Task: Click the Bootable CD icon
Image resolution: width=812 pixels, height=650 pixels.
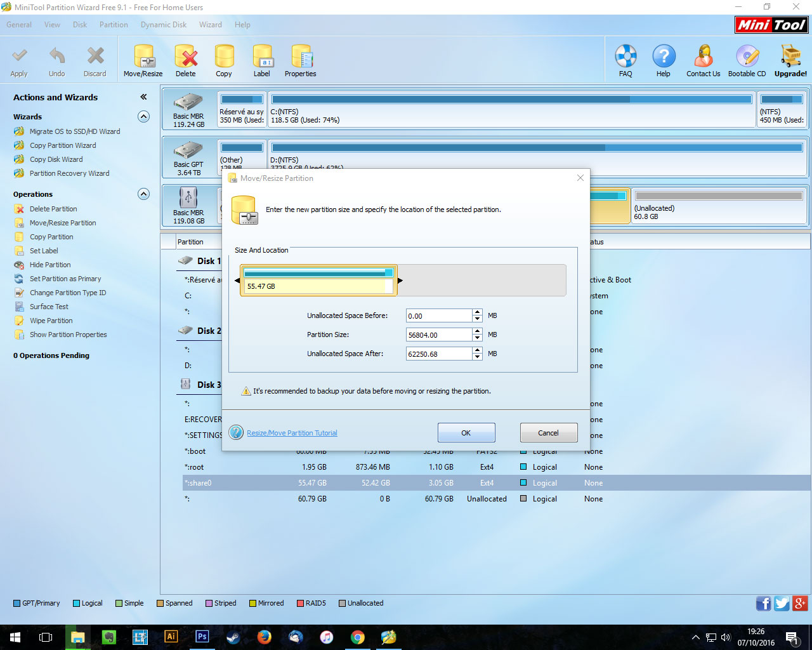Action: (x=747, y=56)
